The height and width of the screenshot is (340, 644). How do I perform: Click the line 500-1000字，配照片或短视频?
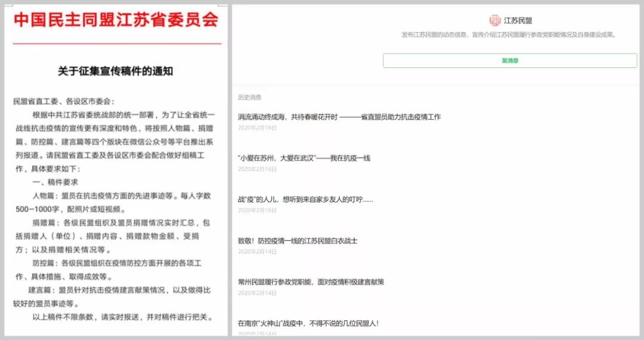click(x=70, y=209)
